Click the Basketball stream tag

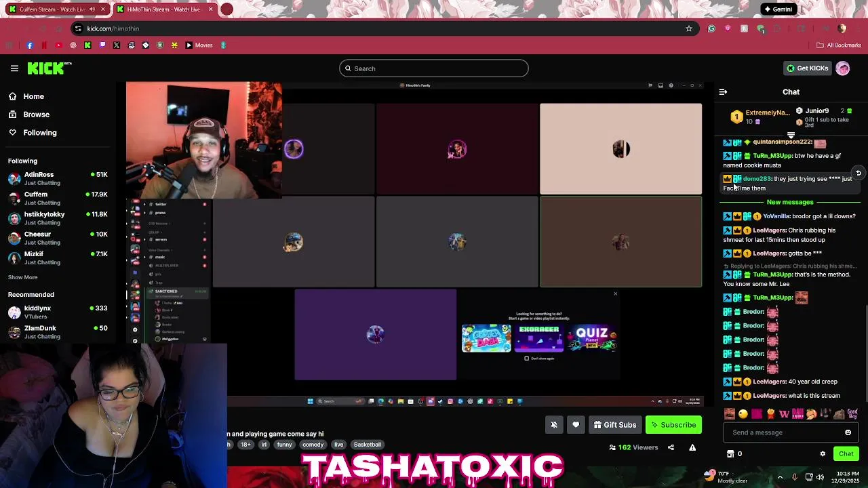point(368,445)
